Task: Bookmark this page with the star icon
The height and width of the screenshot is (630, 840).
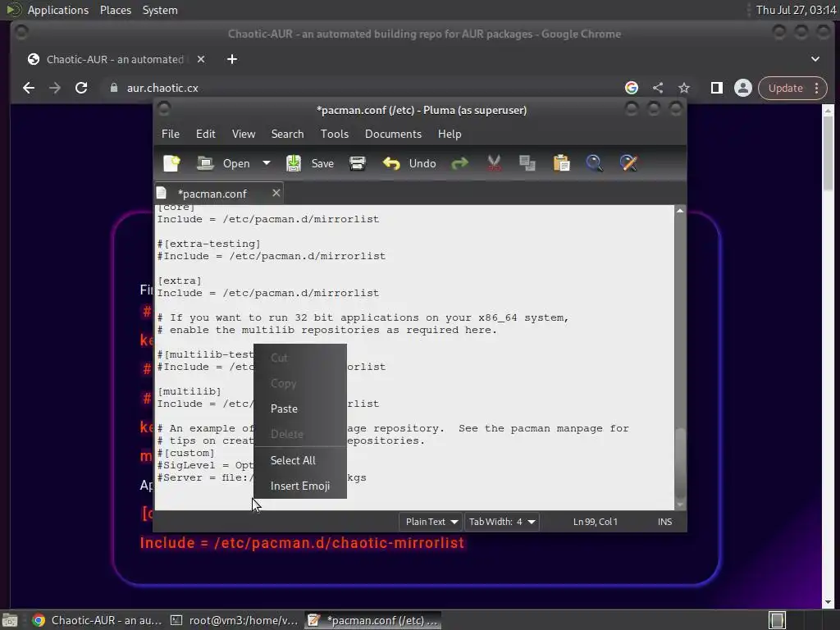Action: pos(684,88)
